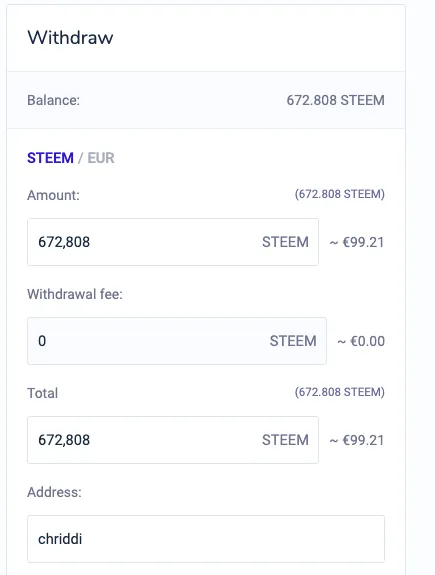Select the STEEM currency tab
This screenshot has height=575, width=435.
click(x=50, y=158)
